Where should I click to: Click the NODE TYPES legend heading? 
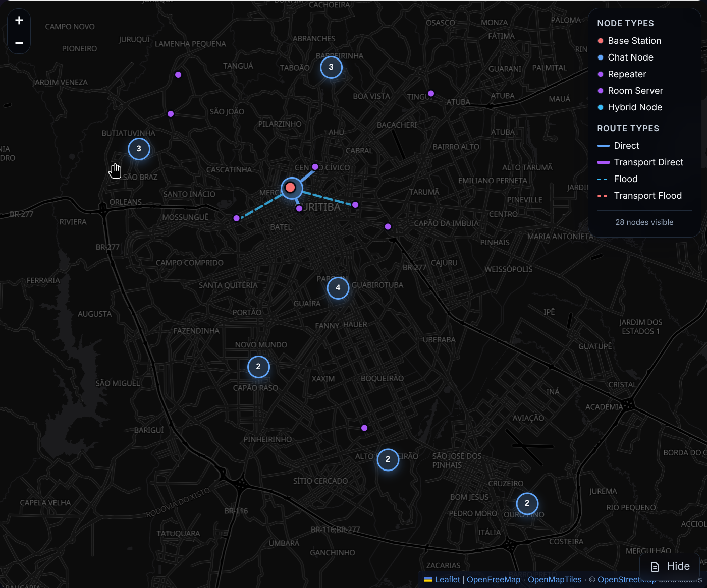tap(626, 23)
